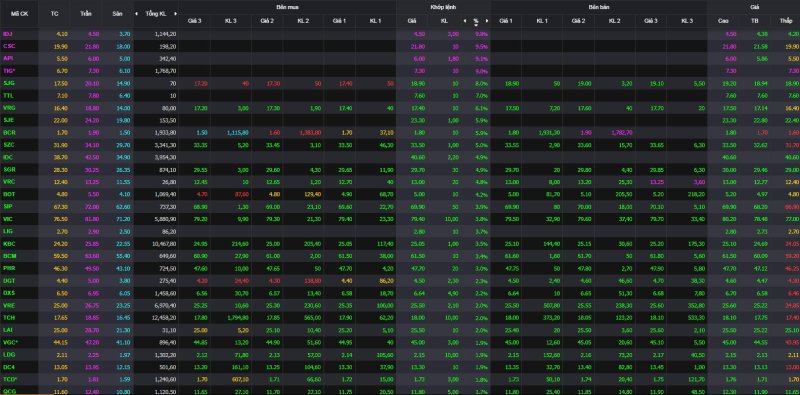800x395 pixels.
Task: Click the Sàn floor price header
Action: click(117, 14)
